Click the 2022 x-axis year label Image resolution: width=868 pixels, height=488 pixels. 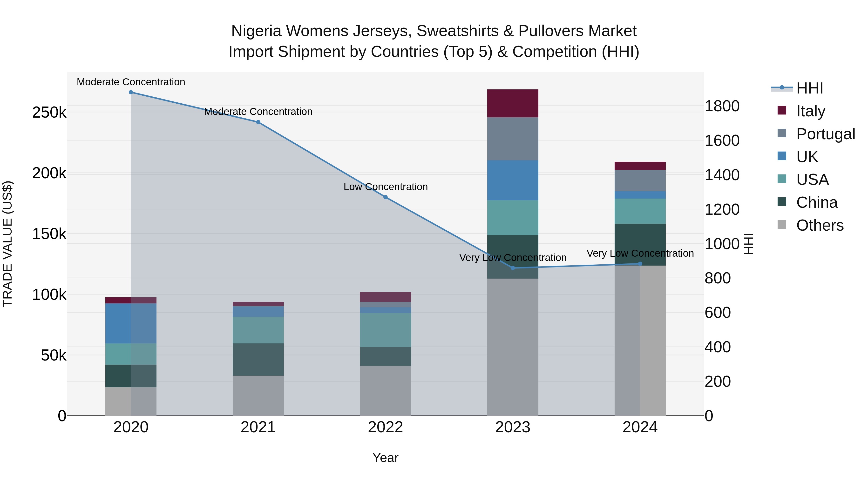(386, 427)
